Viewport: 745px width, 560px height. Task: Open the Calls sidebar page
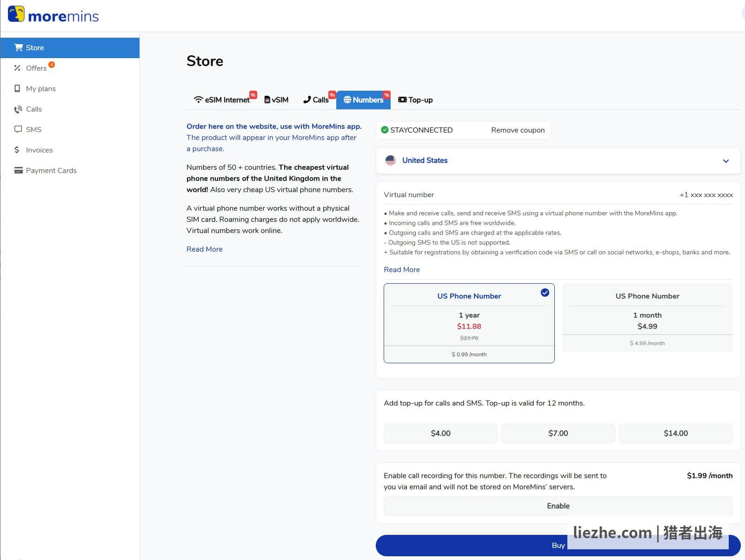click(x=70, y=109)
